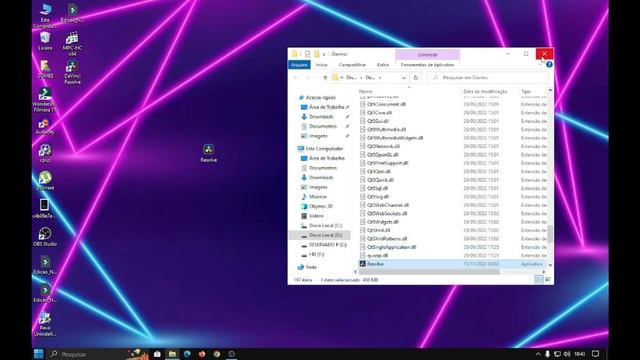Click the horizontal scrollbar right arrow

pos(544,272)
